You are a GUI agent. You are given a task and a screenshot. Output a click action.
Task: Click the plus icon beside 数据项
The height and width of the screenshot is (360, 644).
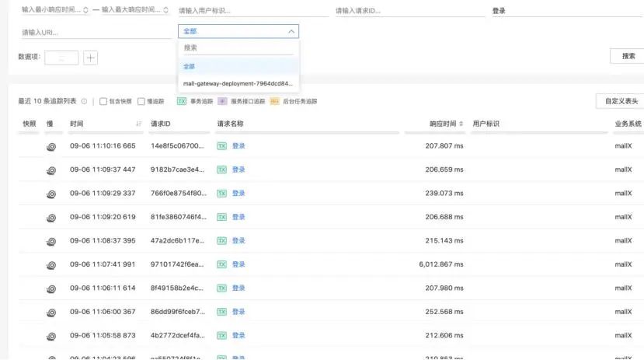tap(90, 58)
